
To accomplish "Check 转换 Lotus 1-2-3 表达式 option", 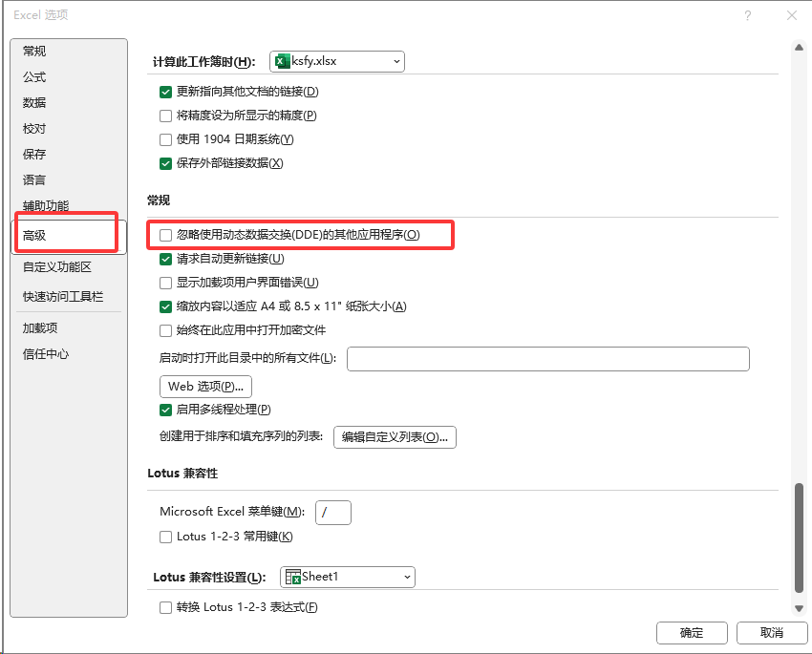I will pyautogui.click(x=166, y=607).
